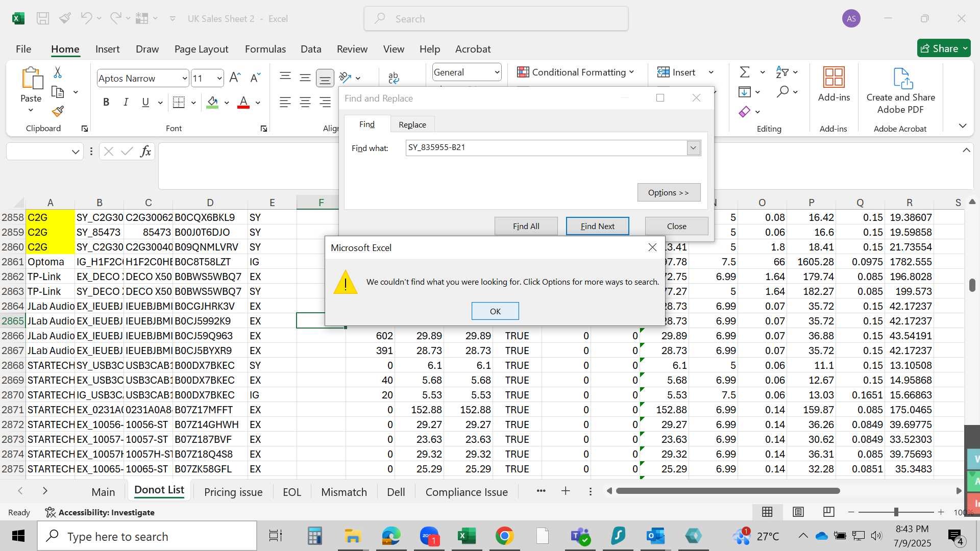This screenshot has height=551, width=980.
Task: Switch to Page Break Preview view
Action: [x=829, y=512]
